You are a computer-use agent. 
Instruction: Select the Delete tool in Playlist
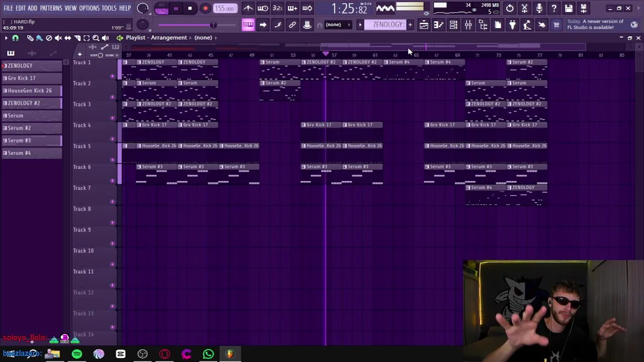49,38
